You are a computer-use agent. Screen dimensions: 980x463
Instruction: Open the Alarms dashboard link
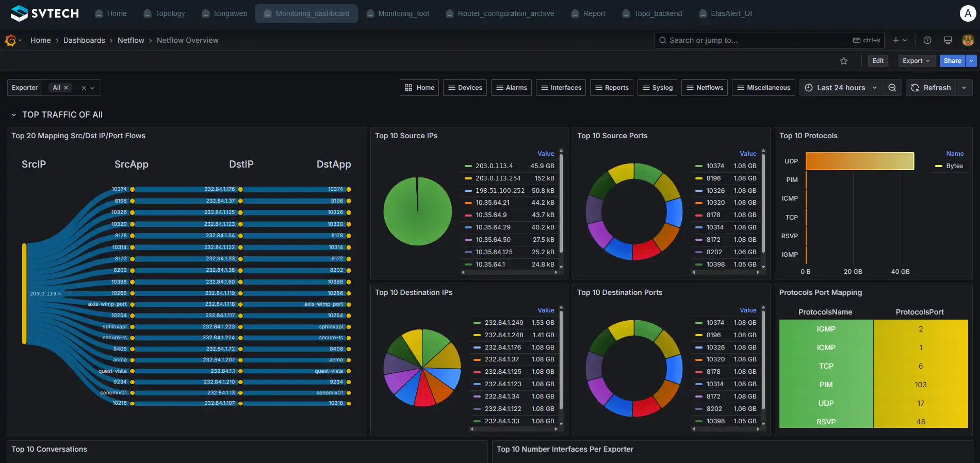click(x=512, y=88)
